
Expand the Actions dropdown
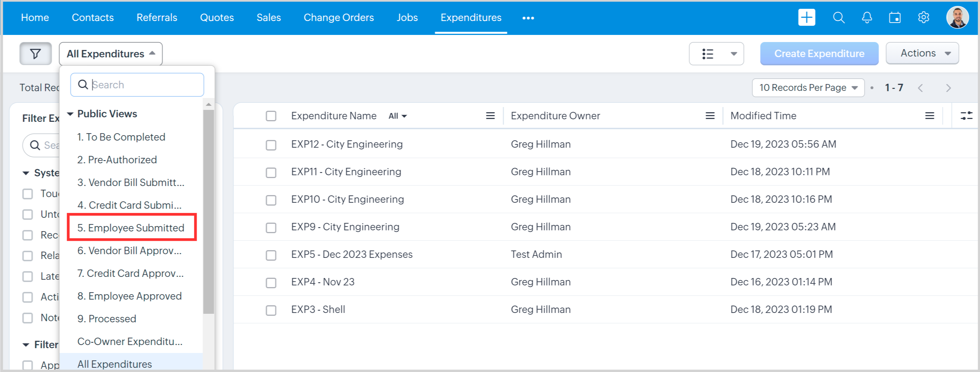coord(922,53)
